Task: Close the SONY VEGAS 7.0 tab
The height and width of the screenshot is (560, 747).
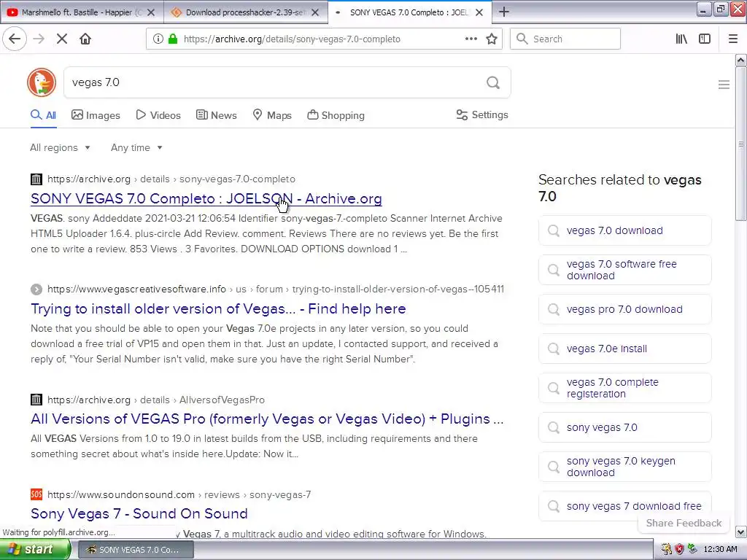Action: coord(480,13)
